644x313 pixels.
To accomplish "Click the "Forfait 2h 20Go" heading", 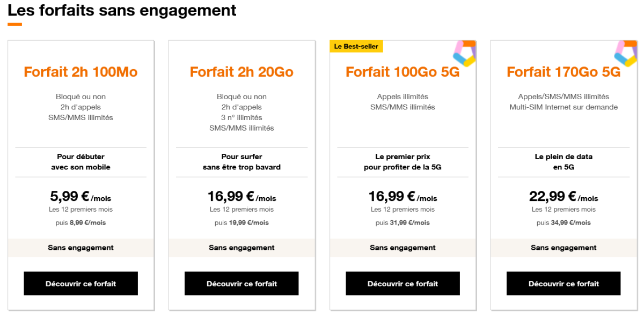I will (241, 72).
